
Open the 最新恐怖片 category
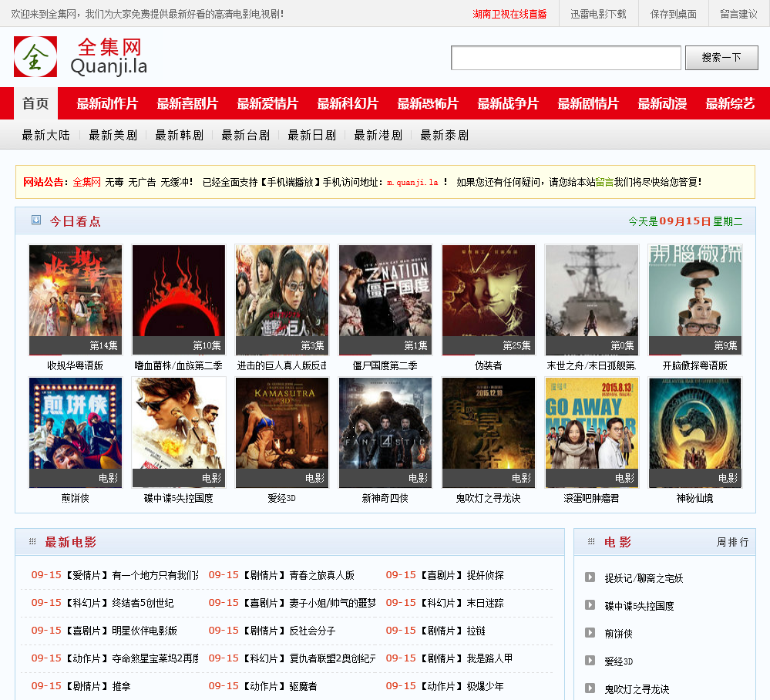tap(428, 103)
